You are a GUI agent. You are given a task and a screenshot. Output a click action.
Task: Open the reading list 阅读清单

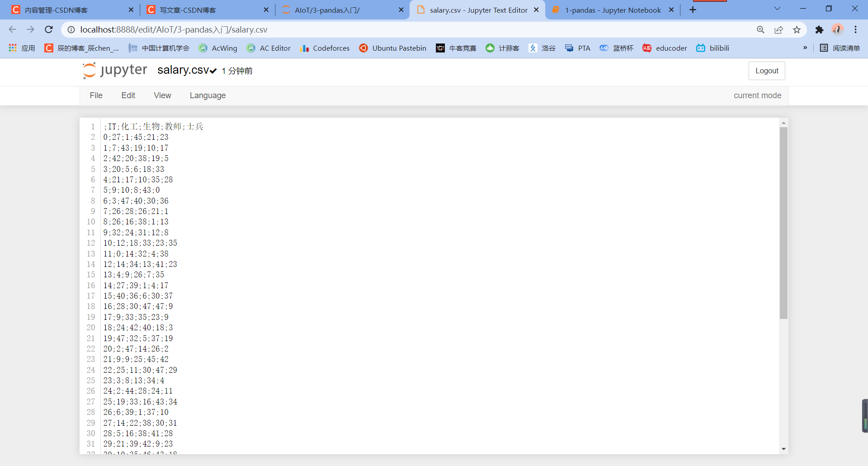(x=840, y=48)
